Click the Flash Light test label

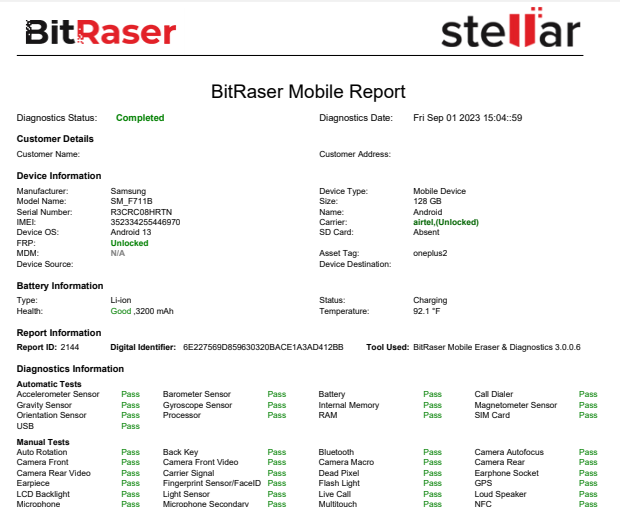(x=339, y=483)
